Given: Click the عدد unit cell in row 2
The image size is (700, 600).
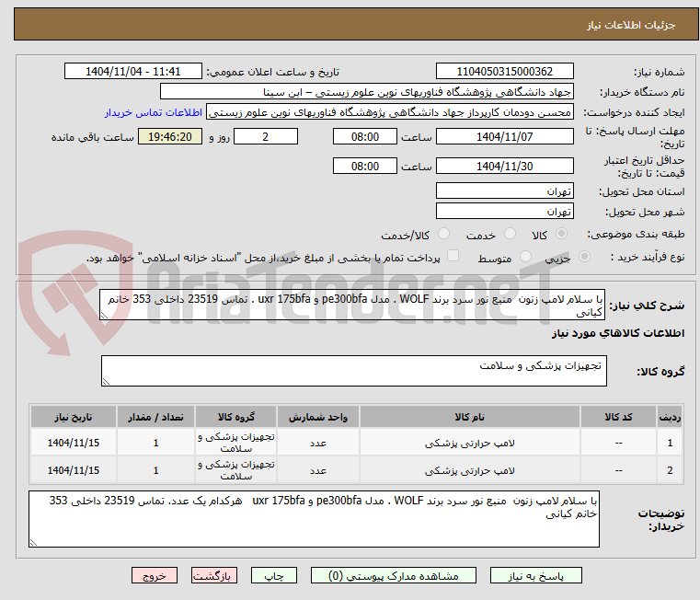Looking at the screenshot, I should [318, 471].
